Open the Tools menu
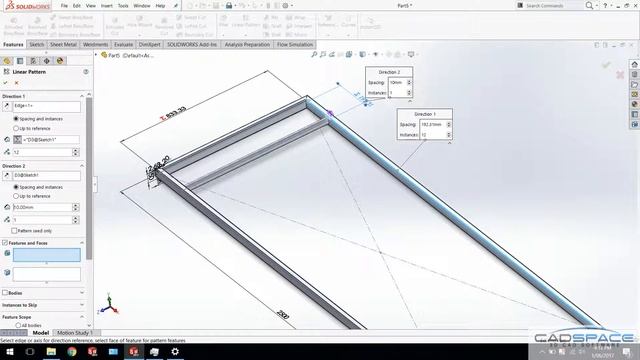This screenshot has width=640, height=360. 123,6
